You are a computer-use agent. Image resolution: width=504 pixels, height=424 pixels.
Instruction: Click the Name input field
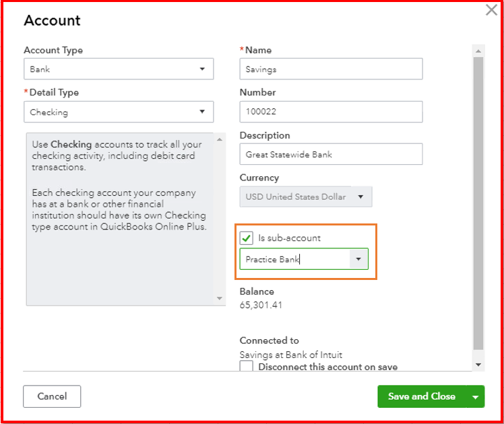tap(331, 69)
